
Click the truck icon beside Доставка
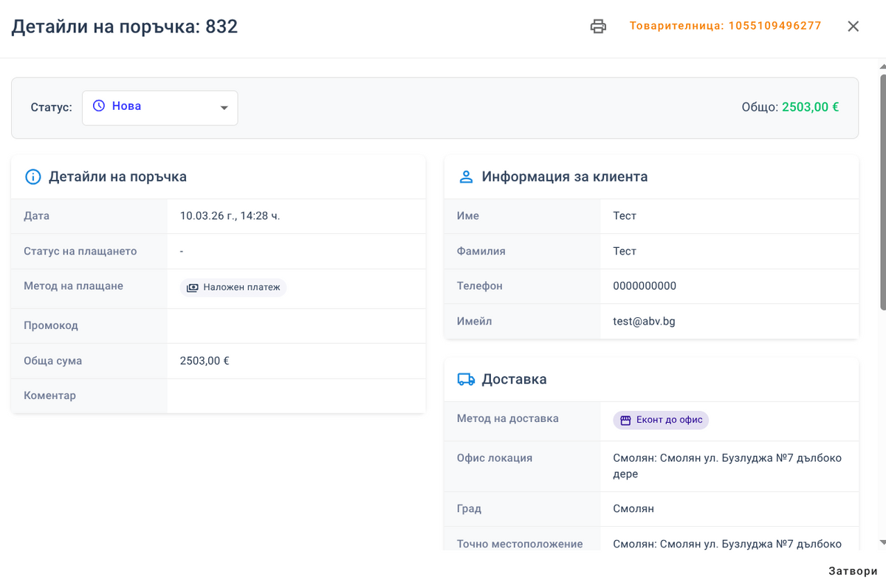point(466,379)
